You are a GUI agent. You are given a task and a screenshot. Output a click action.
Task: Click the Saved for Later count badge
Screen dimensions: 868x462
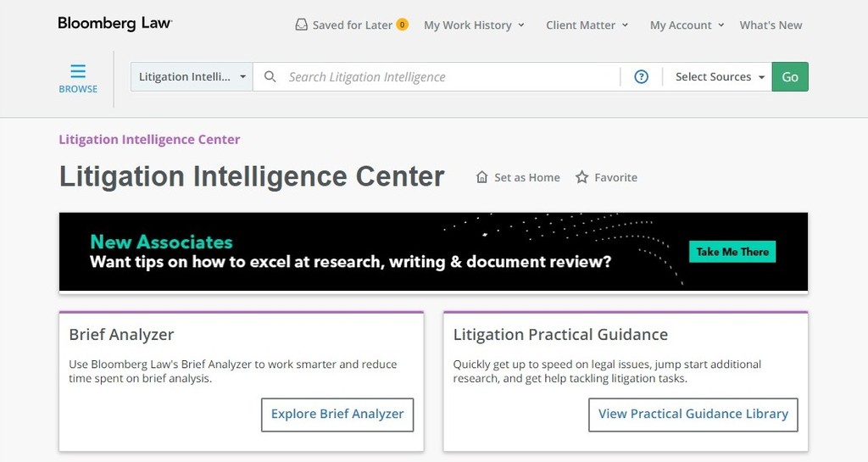[x=402, y=25]
